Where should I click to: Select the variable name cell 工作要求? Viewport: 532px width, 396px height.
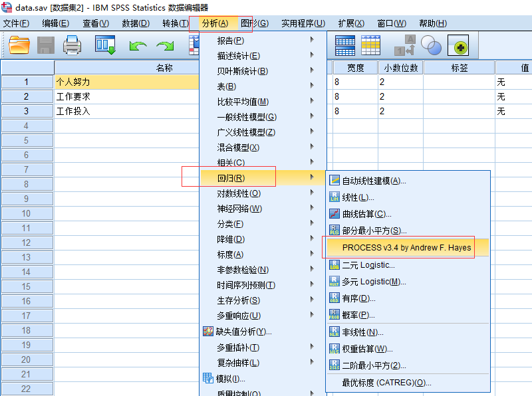click(x=127, y=96)
